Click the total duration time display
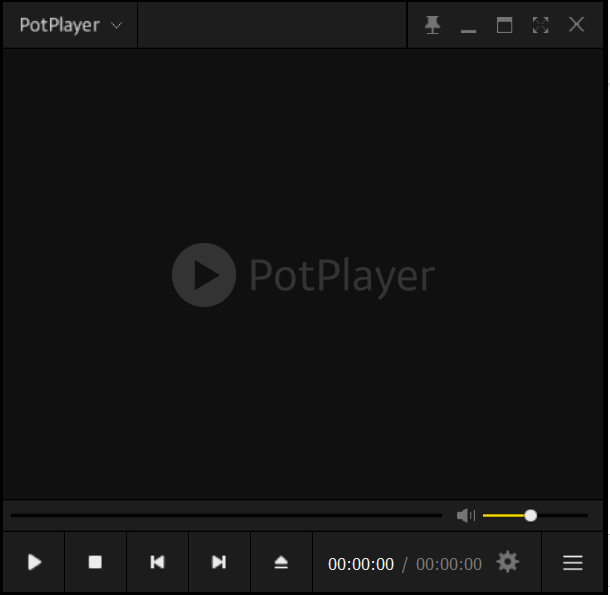610x595 pixels. [449, 564]
